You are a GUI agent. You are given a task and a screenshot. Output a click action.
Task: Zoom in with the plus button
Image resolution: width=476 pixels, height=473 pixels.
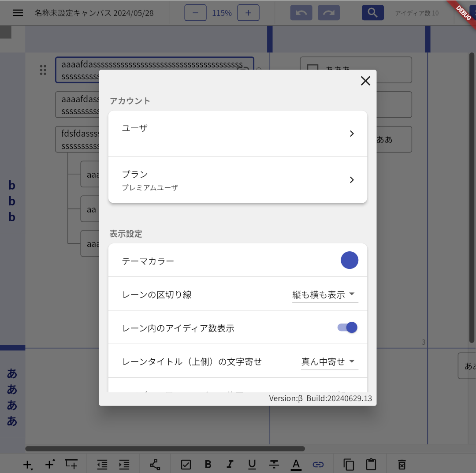tap(248, 13)
